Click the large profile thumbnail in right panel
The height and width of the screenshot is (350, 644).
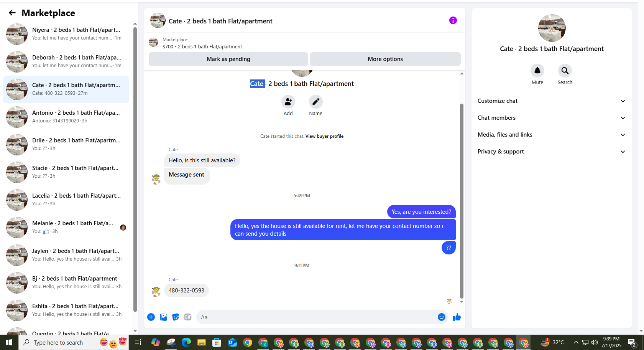pyautogui.click(x=552, y=28)
